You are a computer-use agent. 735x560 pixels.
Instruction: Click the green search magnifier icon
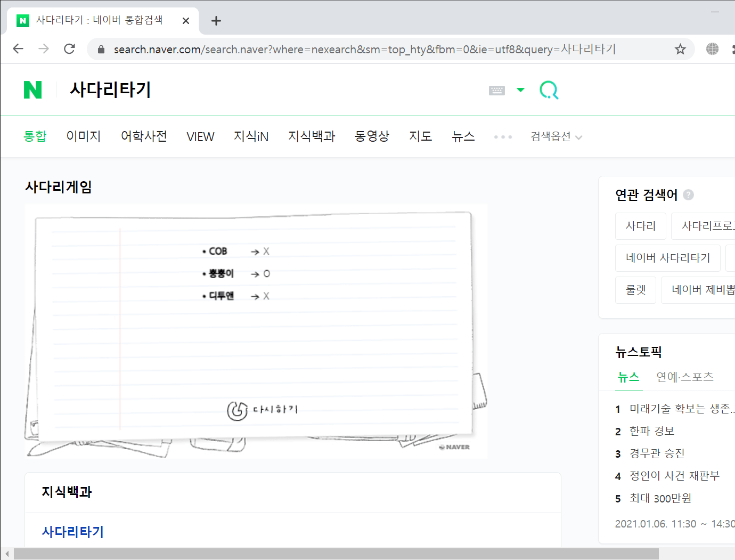pyautogui.click(x=549, y=90)
